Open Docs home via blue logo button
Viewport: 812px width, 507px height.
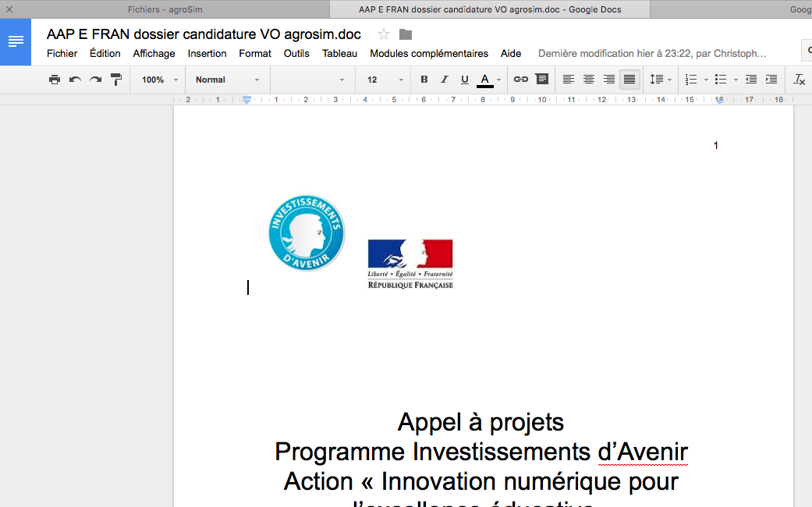(16, 41)
